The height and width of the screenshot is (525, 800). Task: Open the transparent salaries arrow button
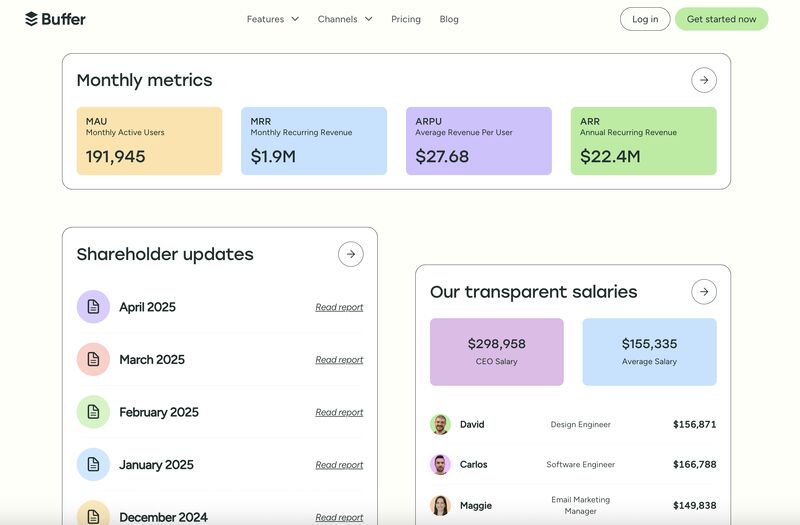click(x=704, y=292)
